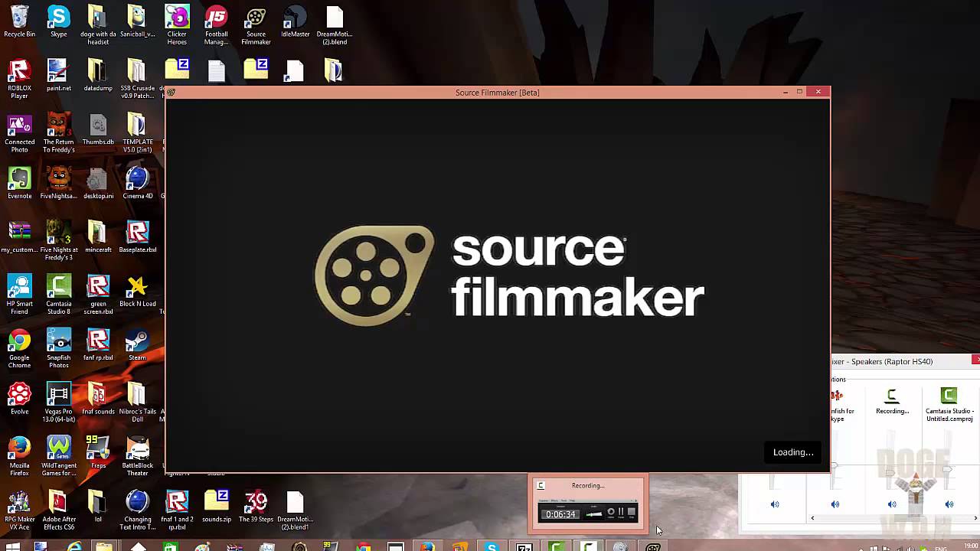Open the HP Smart Friend shortcut
The width and height of the screenshot is (980, 551).
(x=19, y=295)
